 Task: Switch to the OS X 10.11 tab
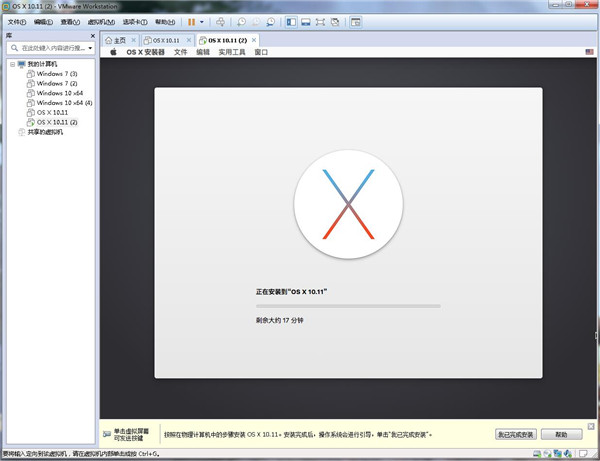[x=162, y=40]
